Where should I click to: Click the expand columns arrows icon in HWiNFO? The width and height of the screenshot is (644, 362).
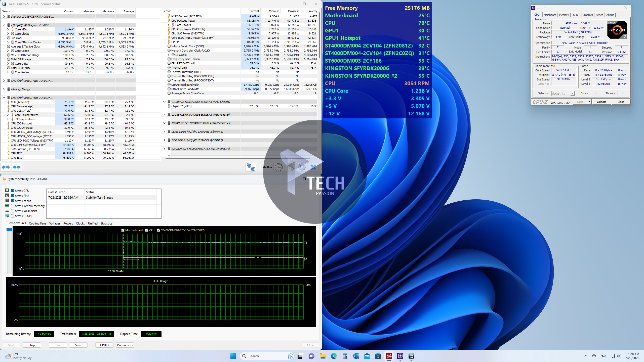pos(6,167)
